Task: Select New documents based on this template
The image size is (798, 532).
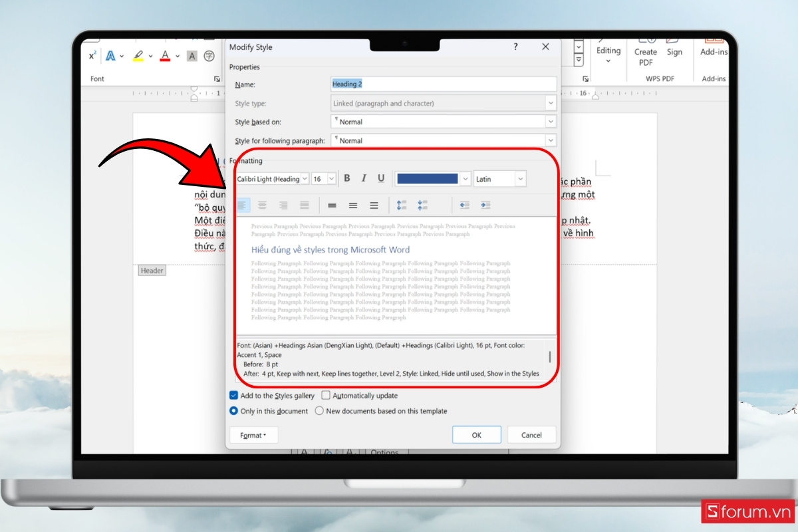Action: click(x=319, y=411)
